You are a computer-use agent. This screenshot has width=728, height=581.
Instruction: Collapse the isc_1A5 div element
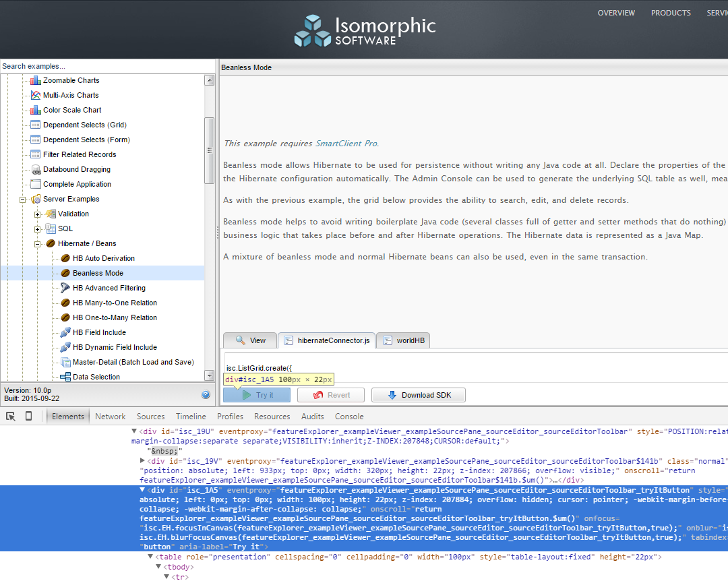click(x=142, y=490)
